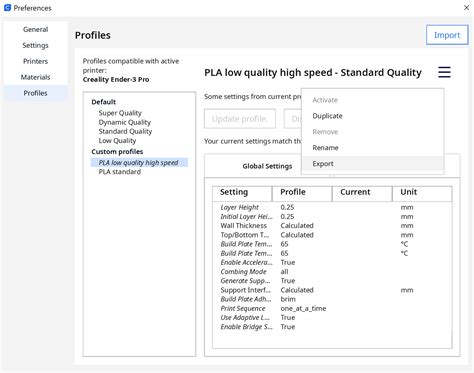Screen dimensions: 474x373
Task: Click the Layer Height setting row
Action: pyautogui.click(x=332, y=207)
